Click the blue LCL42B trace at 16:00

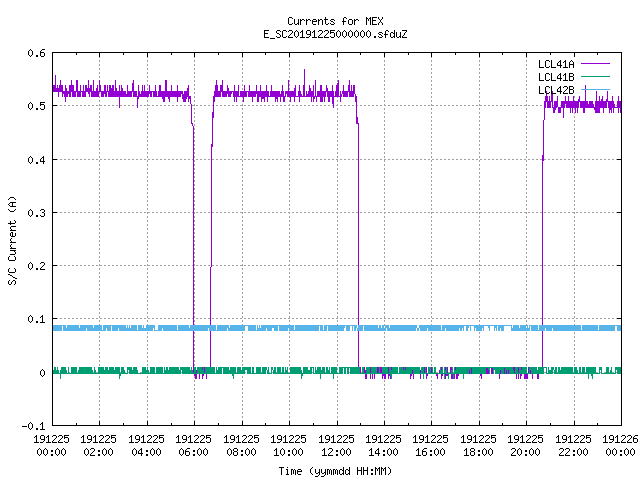431,328
